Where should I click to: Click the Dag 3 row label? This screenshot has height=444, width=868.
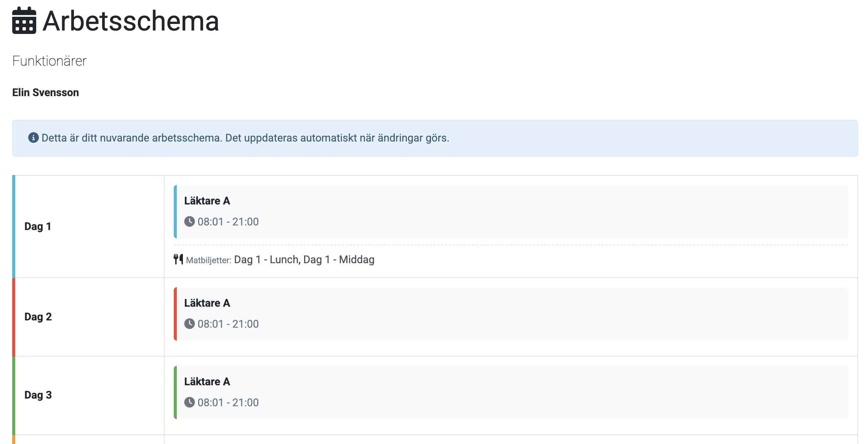(x=38, y=395)
